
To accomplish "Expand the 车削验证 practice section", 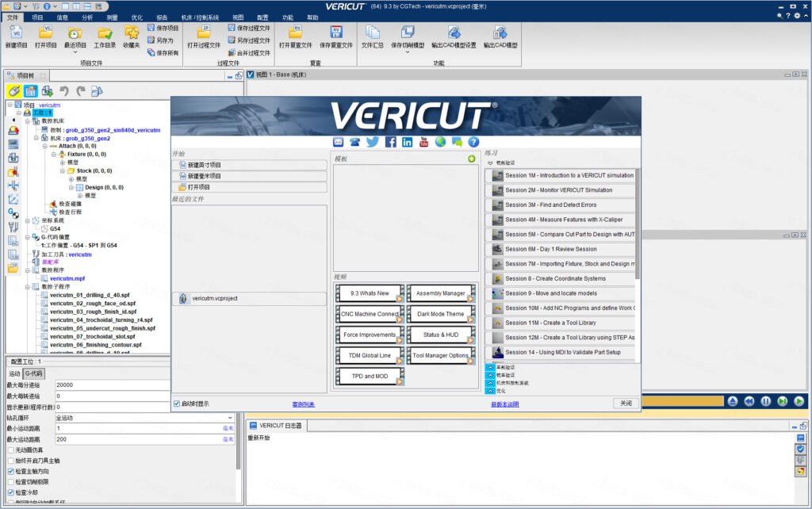I will (490, 367).
